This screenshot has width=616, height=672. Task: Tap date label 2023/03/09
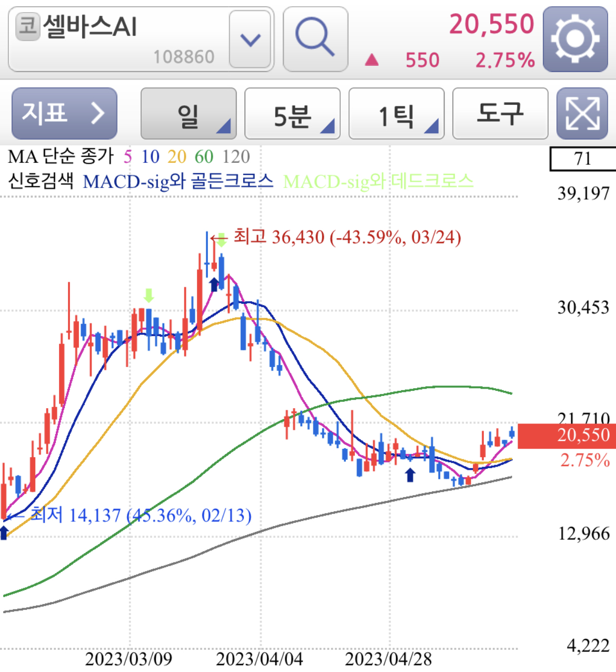[128, 659]
